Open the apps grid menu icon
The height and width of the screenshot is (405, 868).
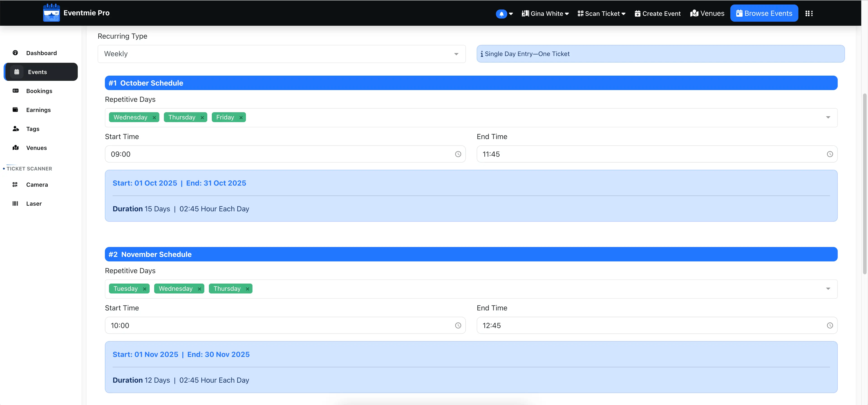pyautogui.click(x=809, y=14)
